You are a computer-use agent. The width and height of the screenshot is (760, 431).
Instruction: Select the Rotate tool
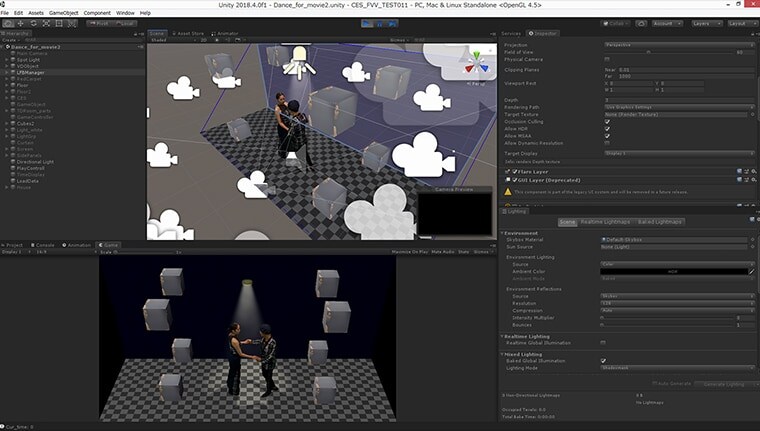tap(33, 22)
